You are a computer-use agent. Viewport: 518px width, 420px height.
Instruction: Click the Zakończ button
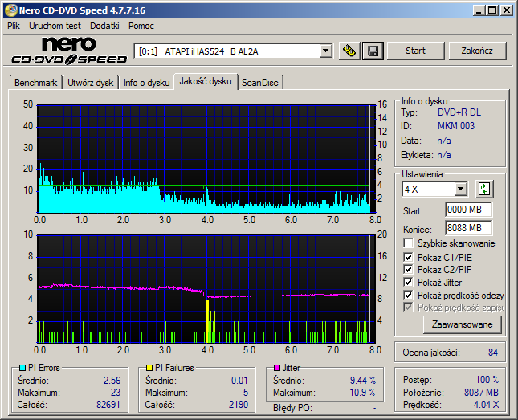(477, 51)
